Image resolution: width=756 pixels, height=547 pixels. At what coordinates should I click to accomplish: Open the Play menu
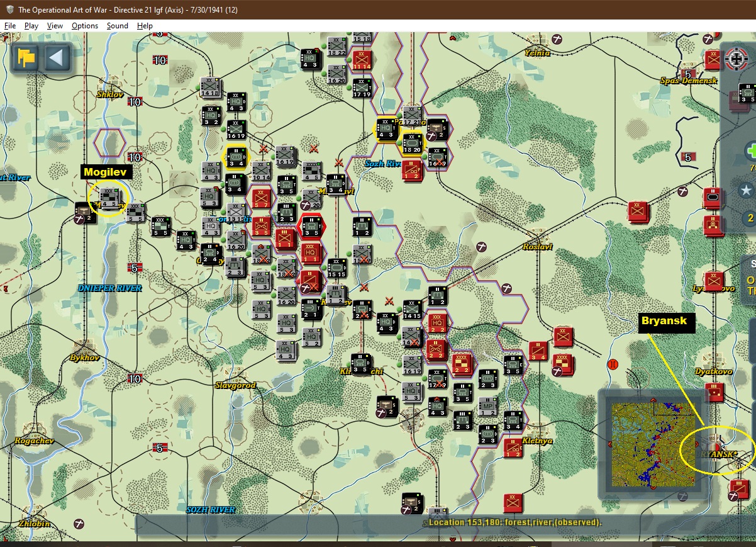coord(31,26)
